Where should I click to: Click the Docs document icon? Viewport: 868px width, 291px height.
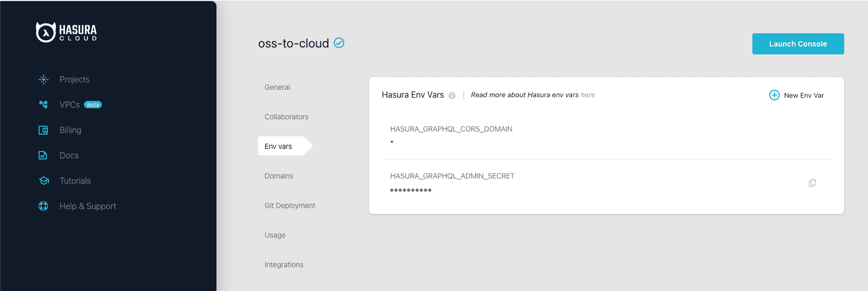[43, 155]
